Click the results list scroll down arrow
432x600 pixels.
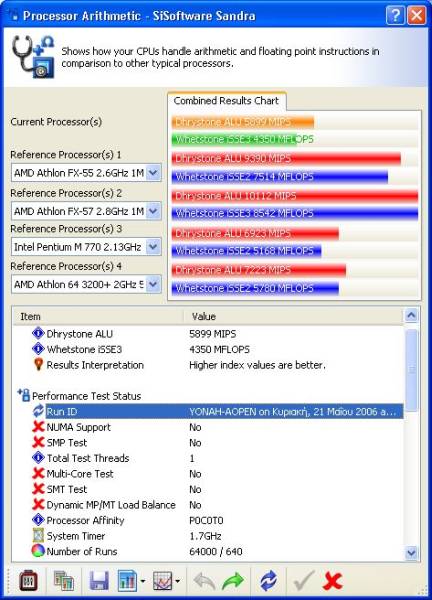[x=411, y=553]
